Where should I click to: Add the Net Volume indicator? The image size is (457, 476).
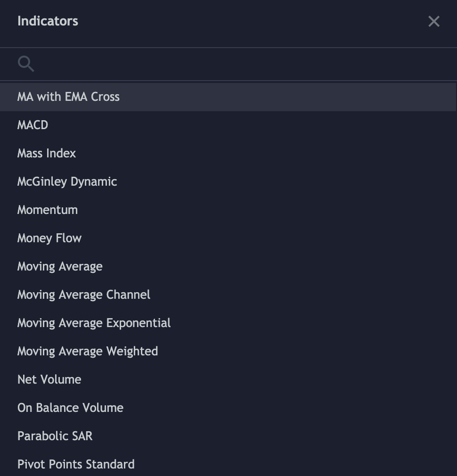coord(228,379)
